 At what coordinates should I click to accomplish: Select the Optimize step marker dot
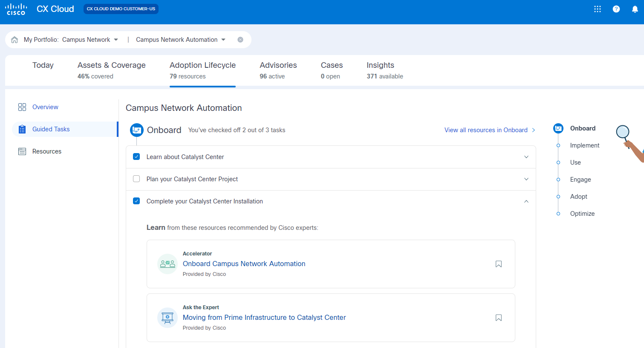click(x=558, y=214)
